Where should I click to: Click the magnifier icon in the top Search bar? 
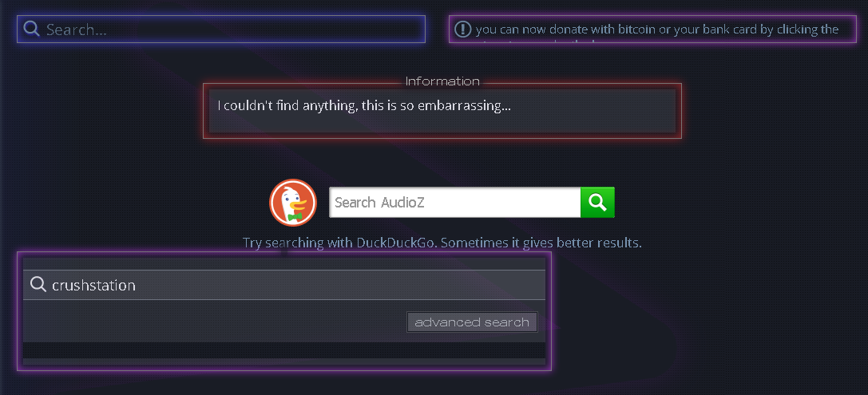pos(32,29)
